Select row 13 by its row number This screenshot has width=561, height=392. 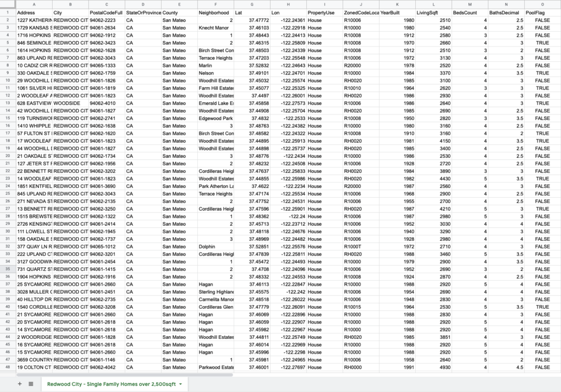point(8,103)
